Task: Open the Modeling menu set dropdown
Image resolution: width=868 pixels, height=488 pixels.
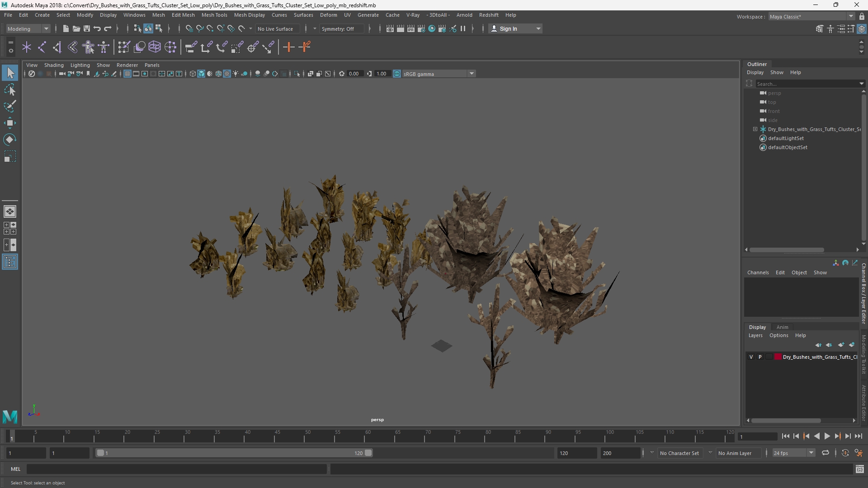Action: (x=28, y=28)
